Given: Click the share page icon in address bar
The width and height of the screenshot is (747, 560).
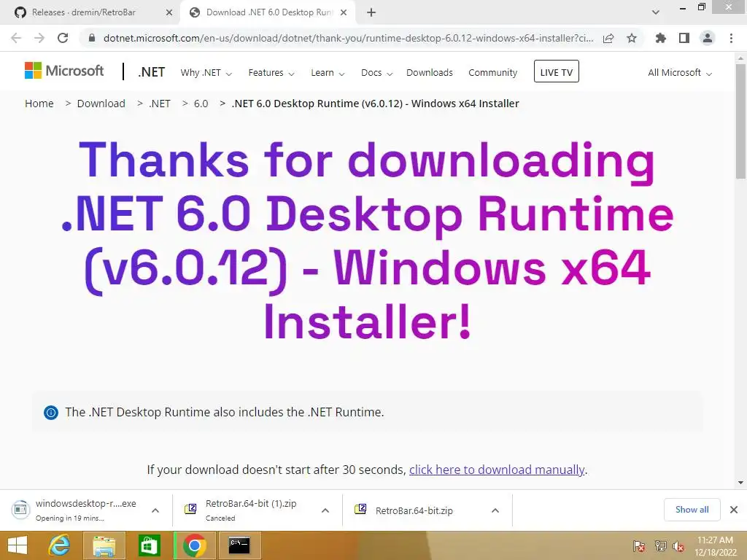Looking at the screenshot, I should (x=608, y=38).
